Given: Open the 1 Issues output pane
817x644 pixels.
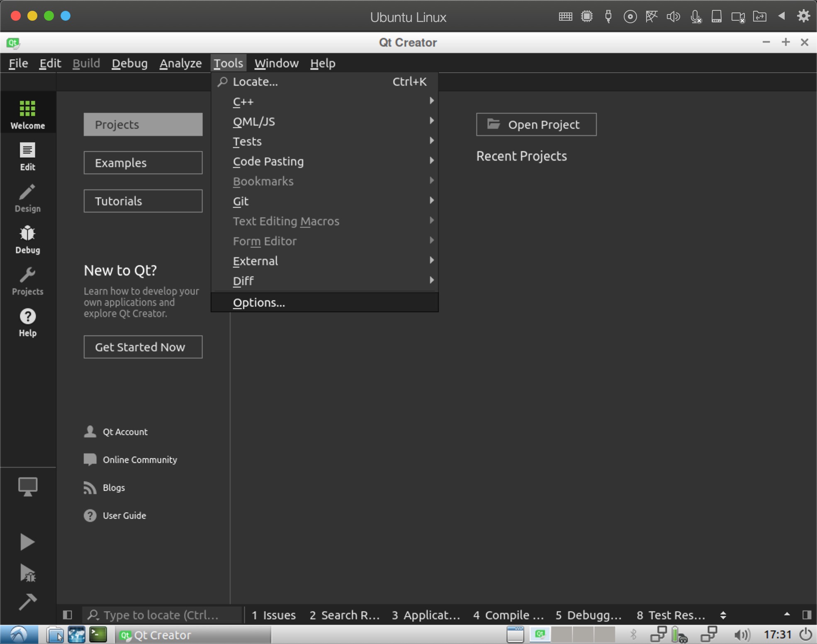Looking at the screenshot, I should 274,615.
